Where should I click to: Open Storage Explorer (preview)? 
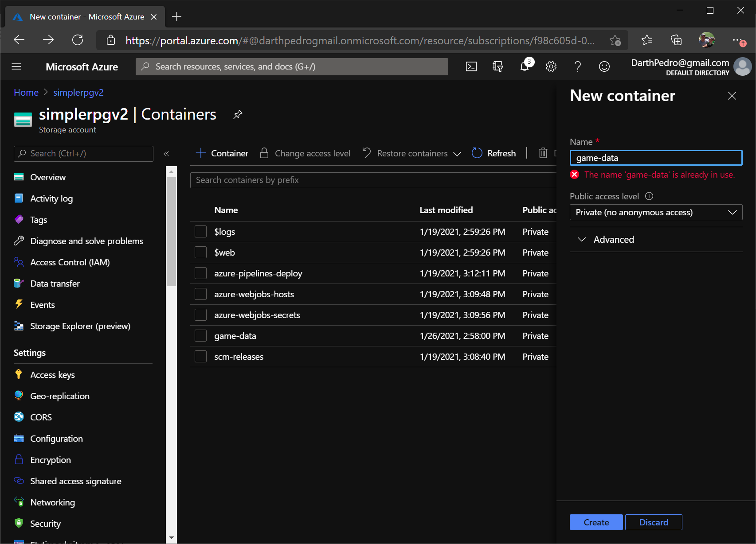point(80,326)
